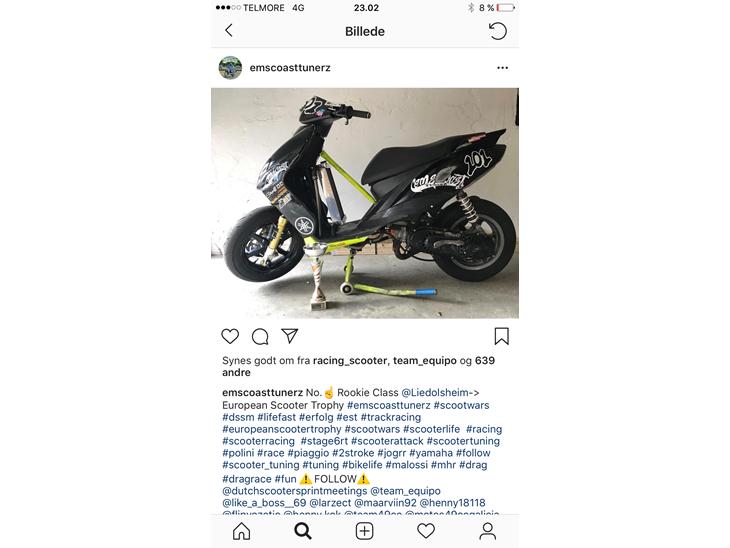Create new post with plus icon
The image size is (730, 548).
365,531
